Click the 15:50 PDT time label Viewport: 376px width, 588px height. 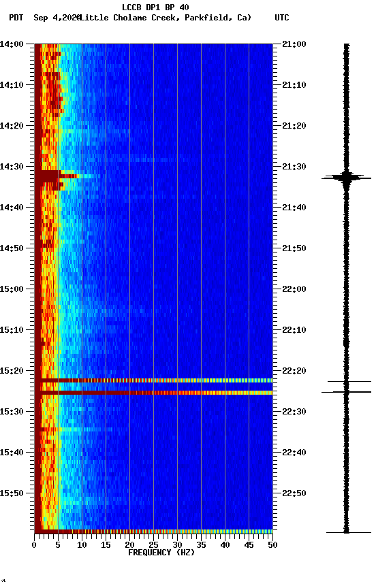point(12,493)
